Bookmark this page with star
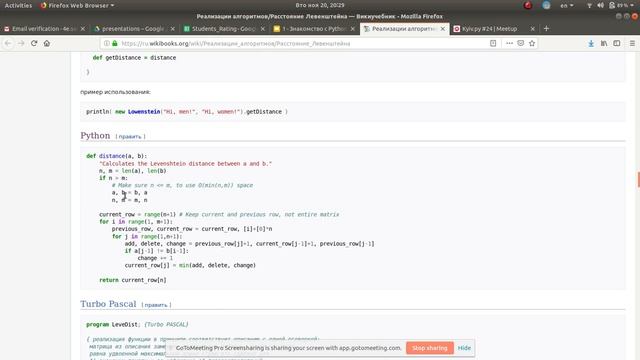640x360 pixels. (x=532, y=43)
